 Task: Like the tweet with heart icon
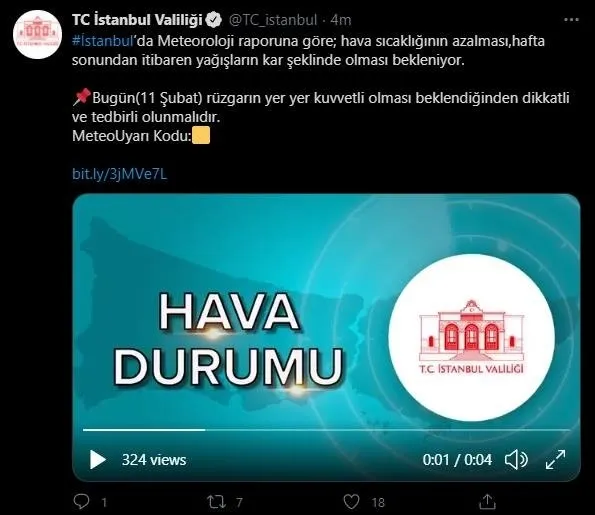(x=351, y=502)
